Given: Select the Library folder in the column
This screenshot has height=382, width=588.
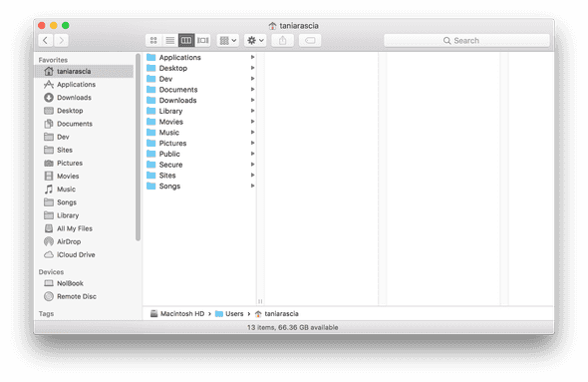Looking at the screenshot, I should (x=200, y=111).
